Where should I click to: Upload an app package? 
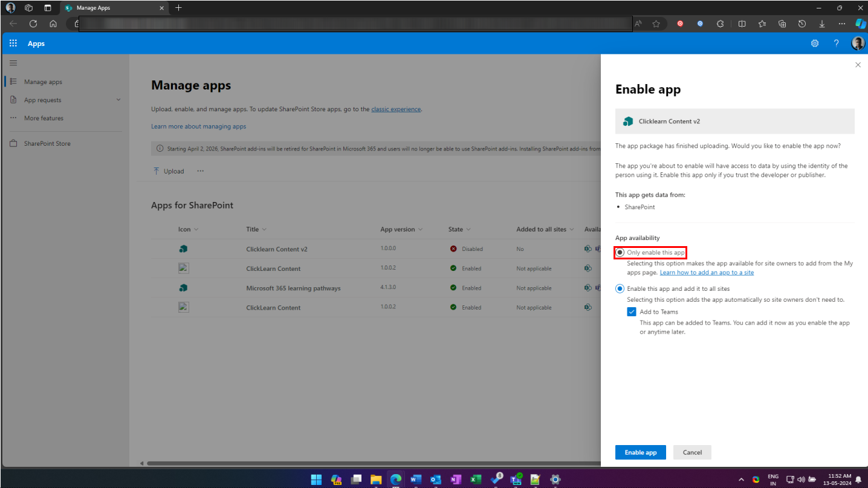click(169, 171)
